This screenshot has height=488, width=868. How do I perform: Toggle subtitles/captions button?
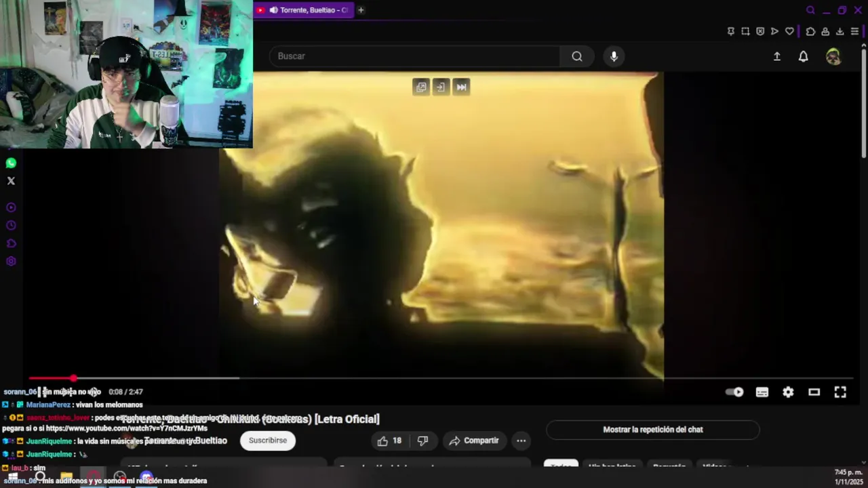(762, 392)
